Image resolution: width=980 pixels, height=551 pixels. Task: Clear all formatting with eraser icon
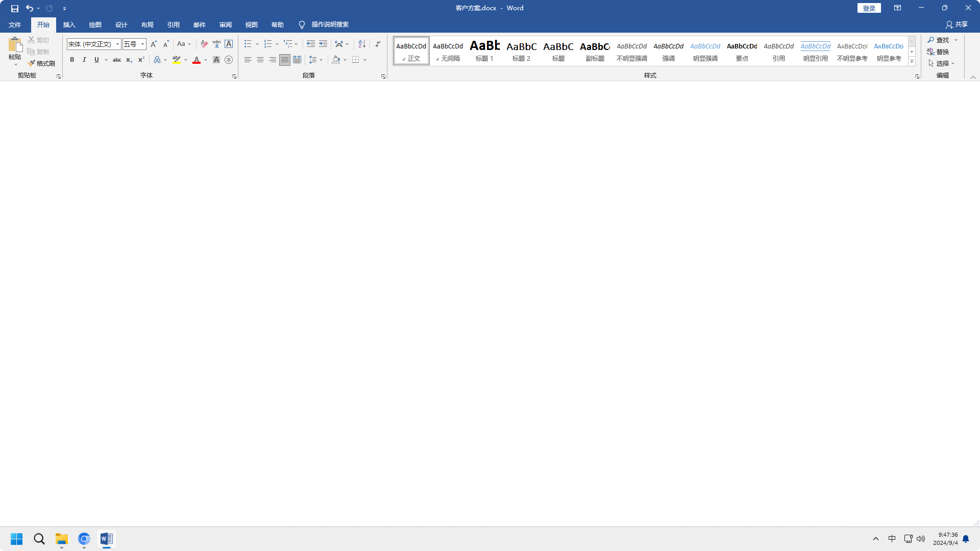204,44
